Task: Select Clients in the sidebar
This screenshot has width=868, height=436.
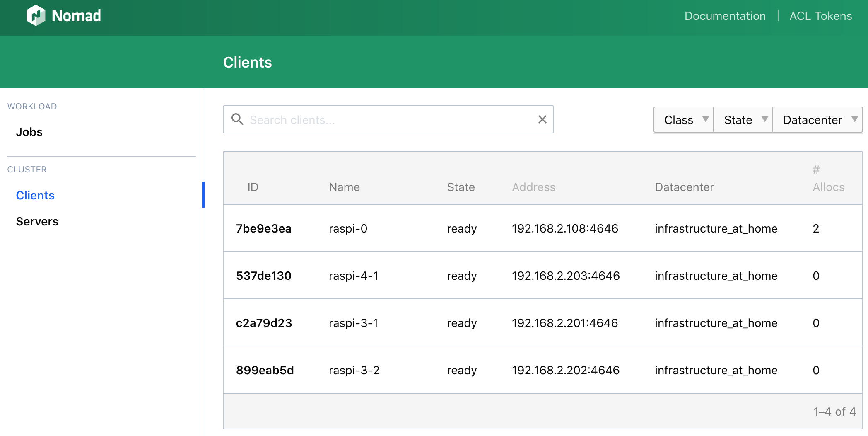Action: pyautogui.click(x=35, y=195)
